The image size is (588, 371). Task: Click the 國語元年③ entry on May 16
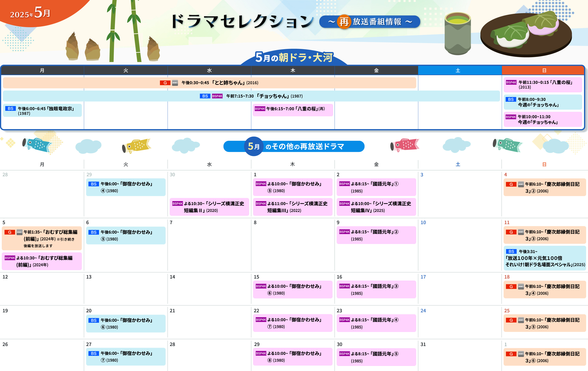[x=376, y=290]
